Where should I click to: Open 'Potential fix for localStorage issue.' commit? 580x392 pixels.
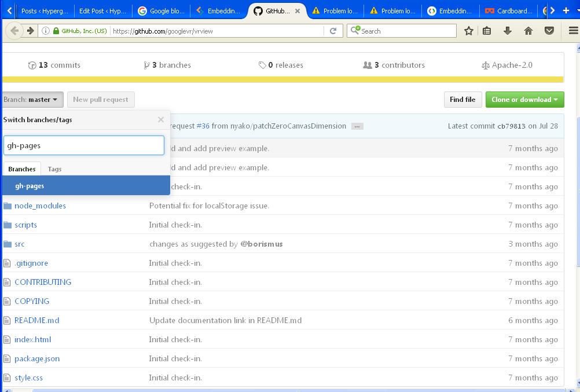[x=209, y=206]
